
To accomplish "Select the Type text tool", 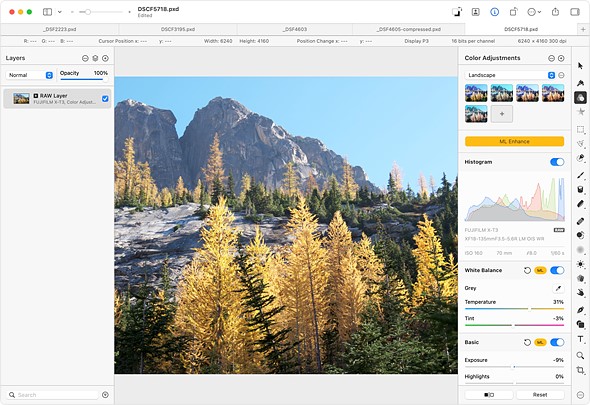I will click(580, 340).
